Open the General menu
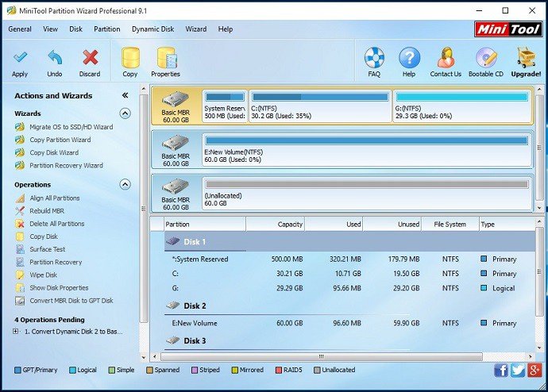 tap(20, 29)
